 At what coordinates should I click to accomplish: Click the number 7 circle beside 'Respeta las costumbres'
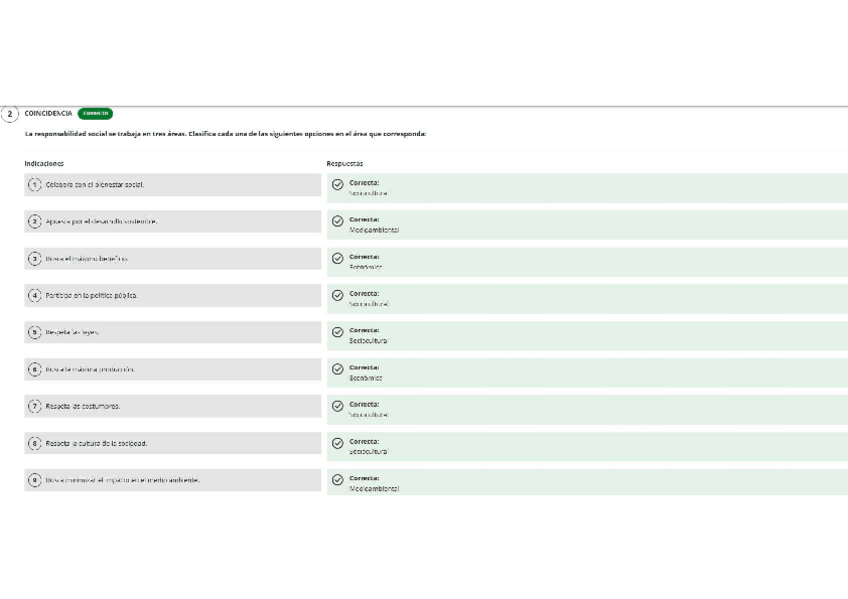tap(35, 406)
